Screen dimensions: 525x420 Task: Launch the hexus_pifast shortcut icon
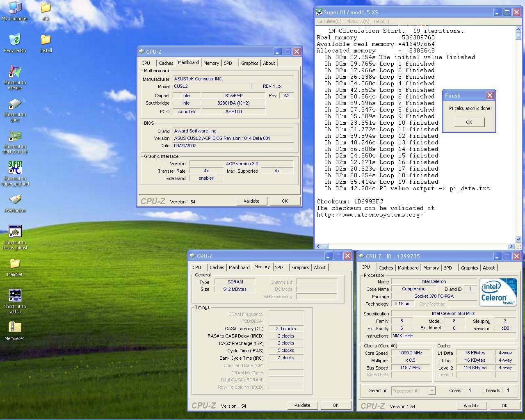[15, 231]
